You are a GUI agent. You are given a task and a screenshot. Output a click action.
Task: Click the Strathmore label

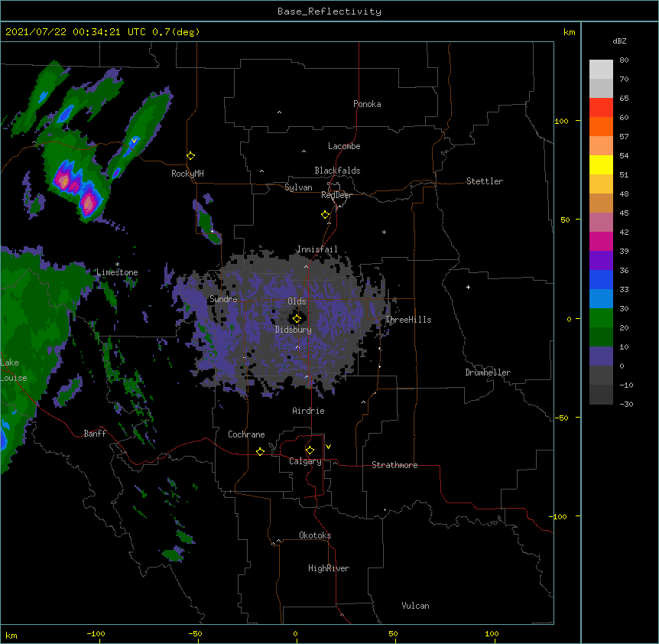tap(394, 465)
